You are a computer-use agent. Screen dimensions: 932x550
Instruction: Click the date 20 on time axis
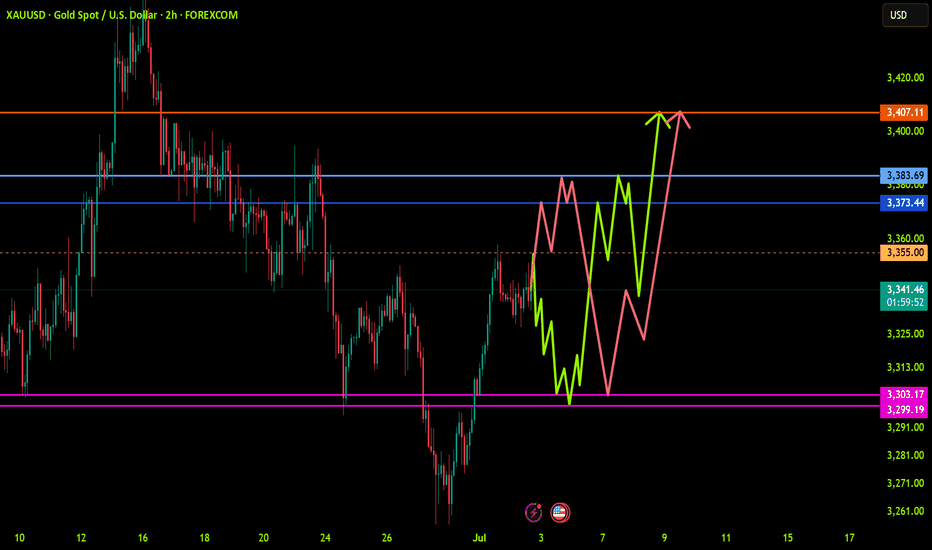tap(263, 538)
